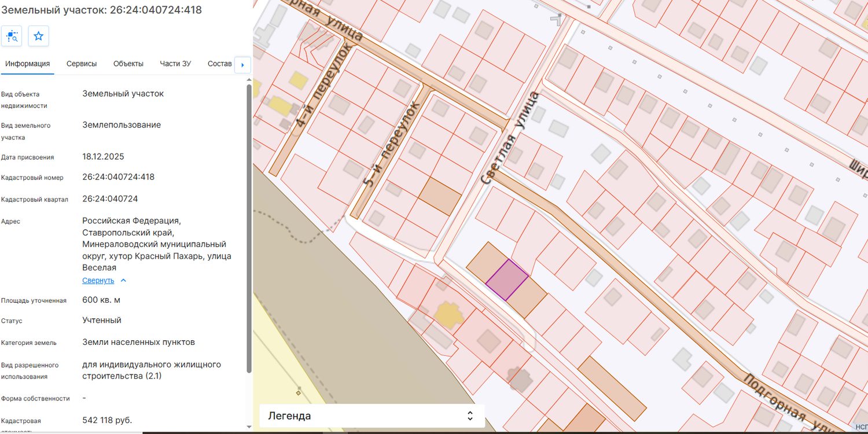Click the Дата присвоения field label

[x=28, y=157]
